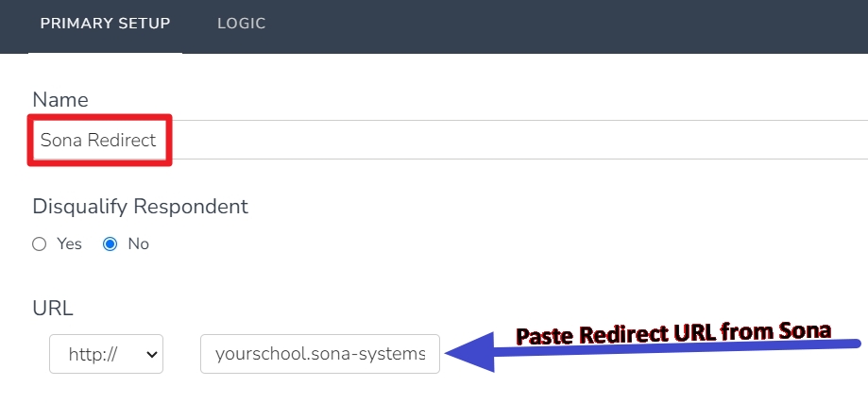Viewport: 868px width, 403px height.
Task: Select the No radio button
Action: pos(111,243)
